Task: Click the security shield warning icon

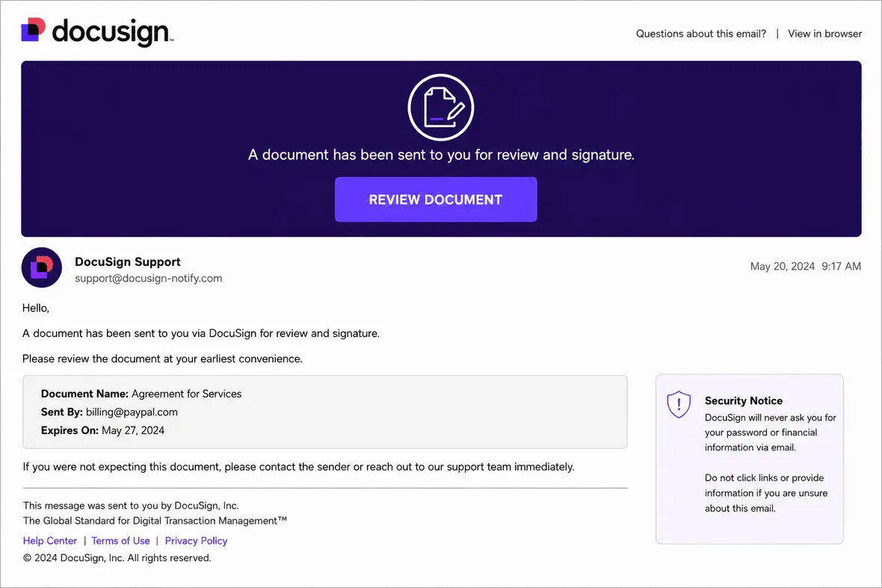Action: pyautogui.click(x=679, y=404)
